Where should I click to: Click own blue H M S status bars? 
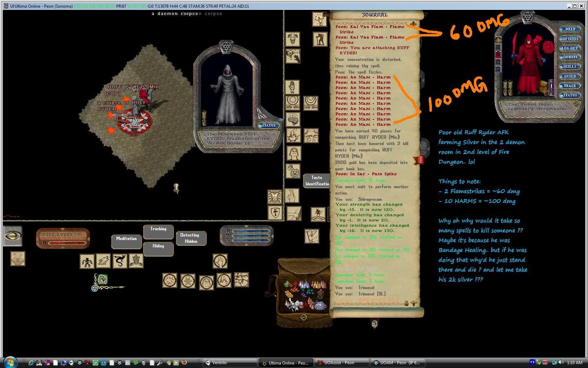251,236
